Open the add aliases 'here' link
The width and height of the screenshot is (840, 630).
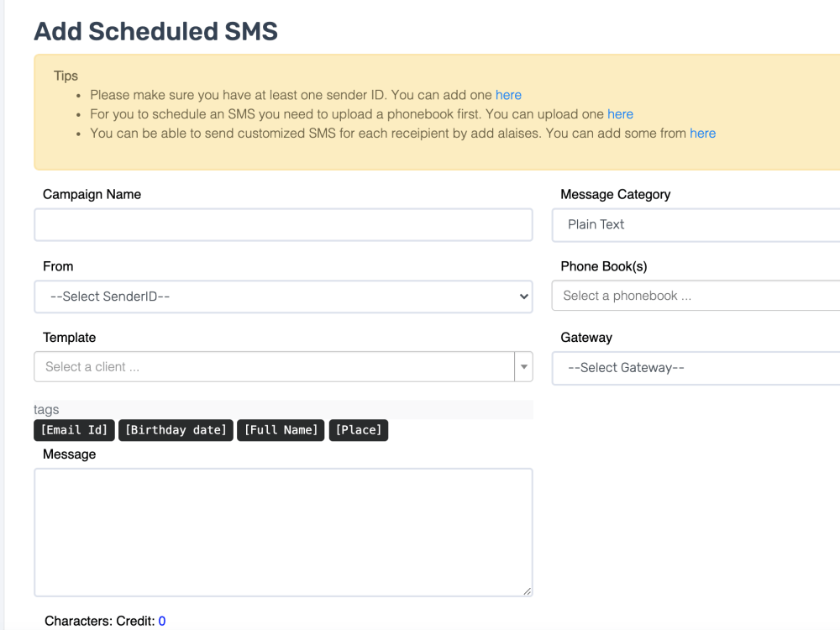pos(703,134)
